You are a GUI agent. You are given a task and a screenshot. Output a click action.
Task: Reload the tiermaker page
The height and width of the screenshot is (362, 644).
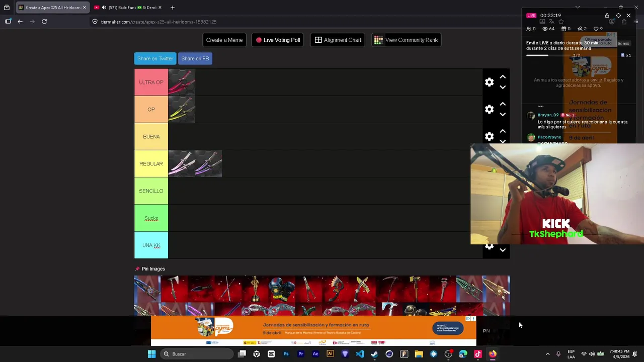pyautogui.click(x=44, y=22)
